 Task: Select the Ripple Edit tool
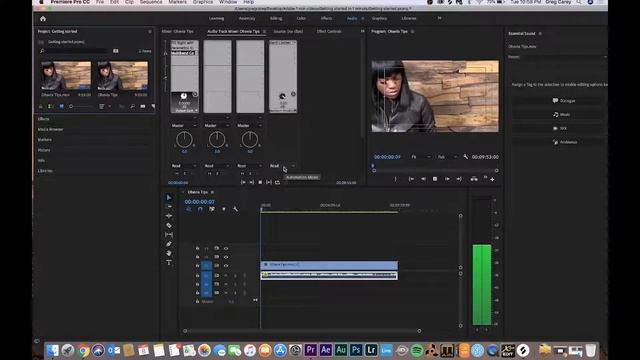click(x=169, y=216)
